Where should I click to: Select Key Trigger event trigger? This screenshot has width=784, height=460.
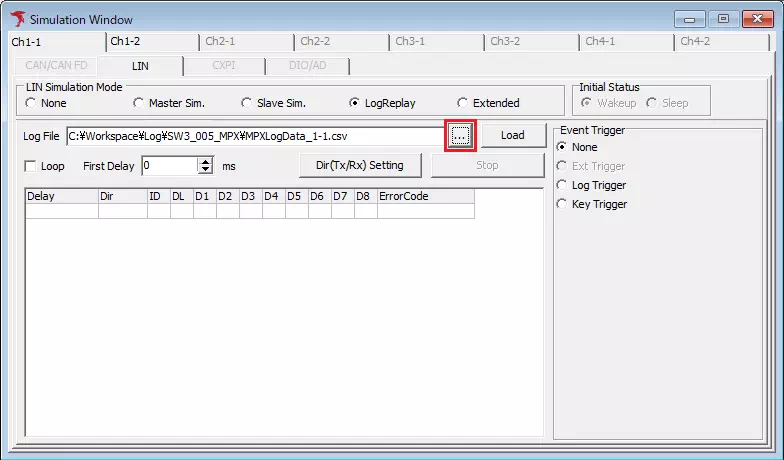(562, 204)
